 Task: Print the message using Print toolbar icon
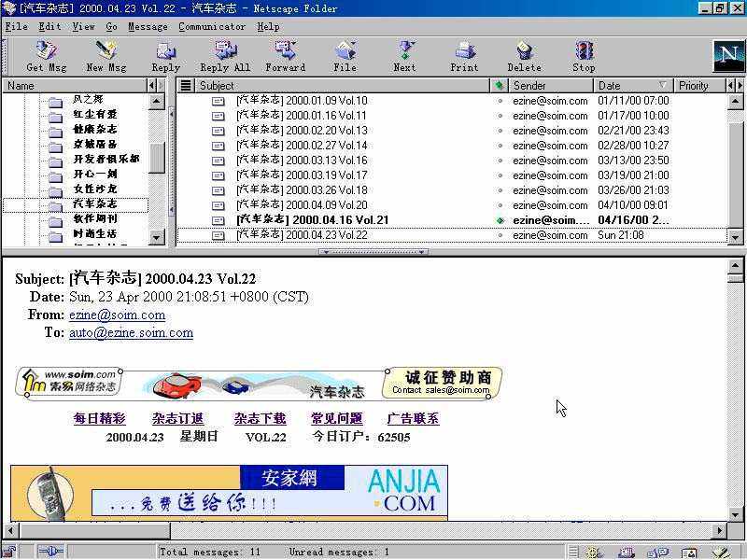click(464, 56)
